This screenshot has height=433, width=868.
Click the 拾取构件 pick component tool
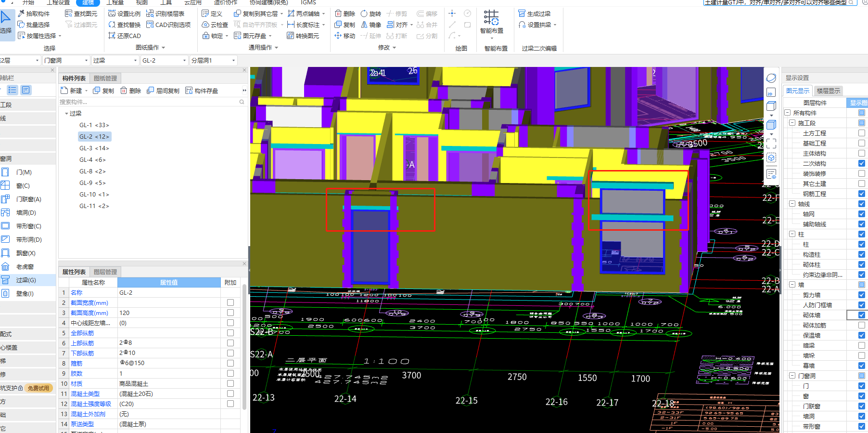coord(34,13)
